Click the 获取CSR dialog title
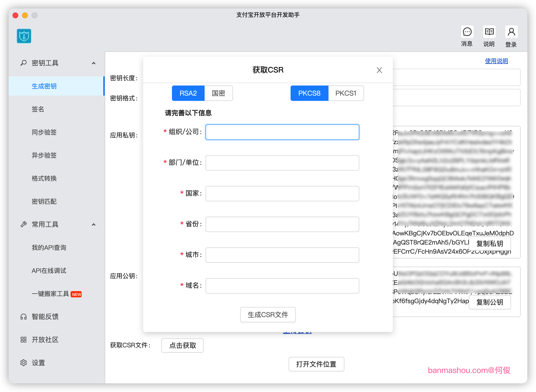Viewport: 536px width, 392px height. pos(268,70)
